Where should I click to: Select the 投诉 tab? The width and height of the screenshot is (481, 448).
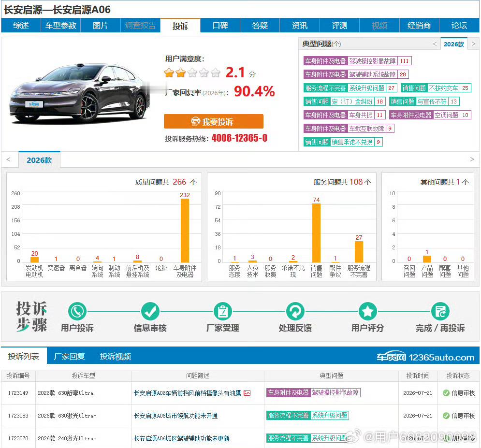180,26
